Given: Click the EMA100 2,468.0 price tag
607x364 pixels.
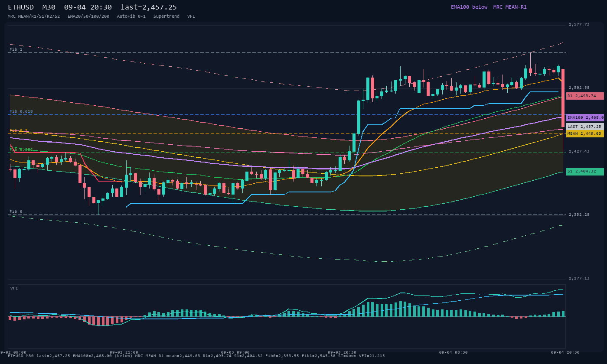Looking at the screenshot, I should click(585, 117).
